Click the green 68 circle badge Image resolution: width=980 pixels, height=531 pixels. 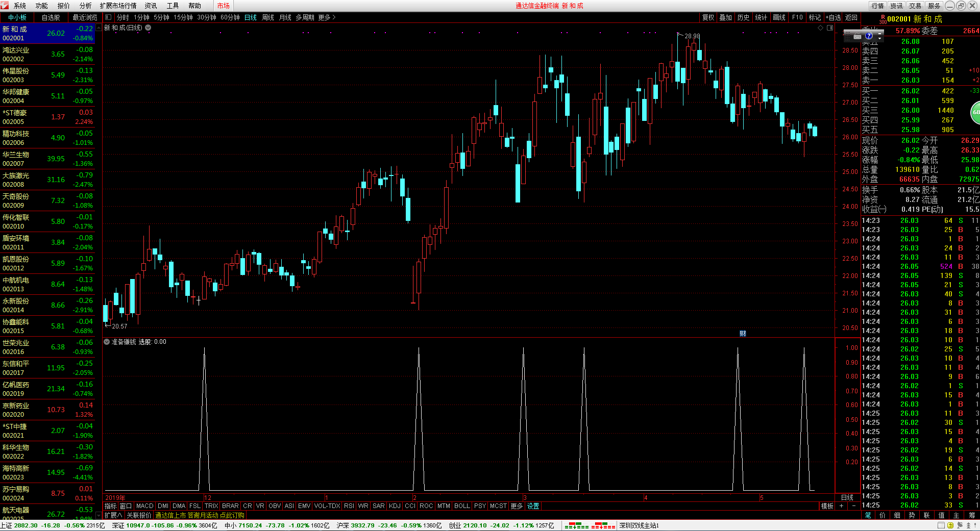coord(975,112)
